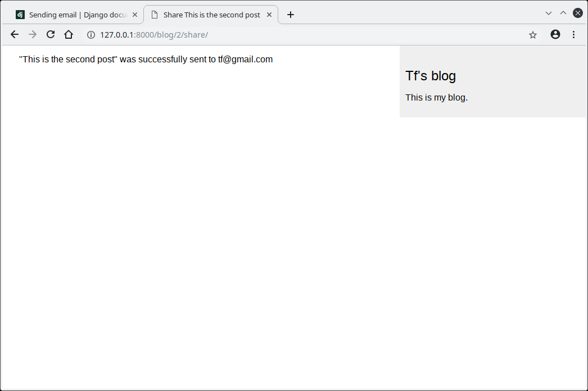
Task: Bookmark this page with the star
Action: point(533,35)
